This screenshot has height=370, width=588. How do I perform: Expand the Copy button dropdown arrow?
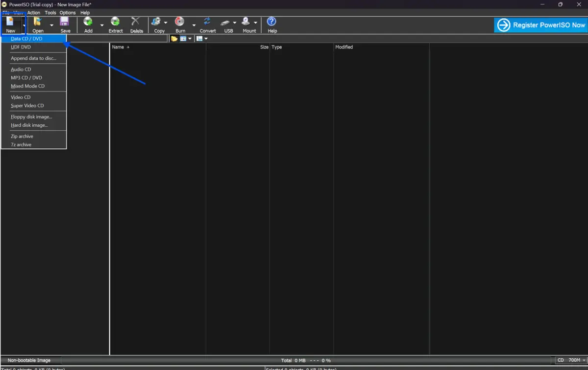166,23
